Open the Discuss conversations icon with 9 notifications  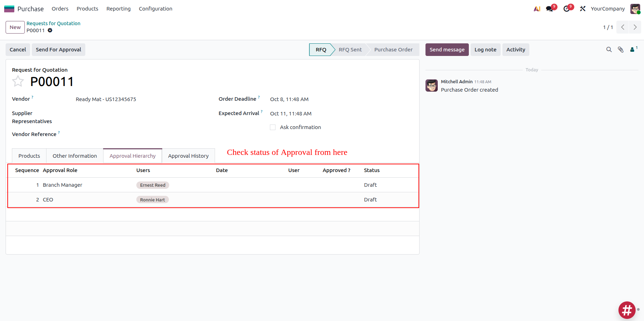coord(549,8)
